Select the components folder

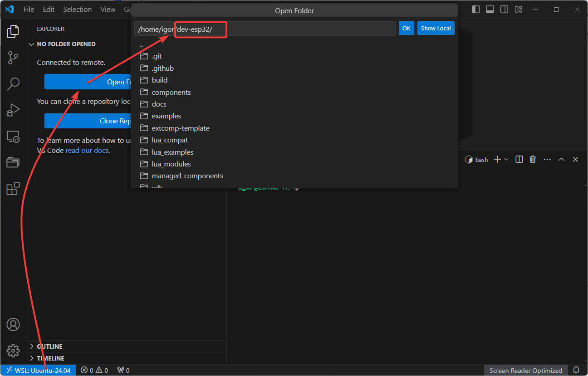pos(294,92)
